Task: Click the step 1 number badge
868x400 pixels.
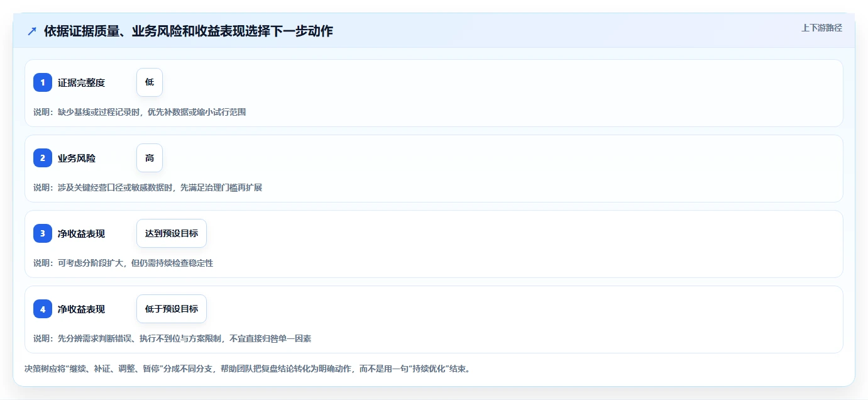Action: [43, 82]
